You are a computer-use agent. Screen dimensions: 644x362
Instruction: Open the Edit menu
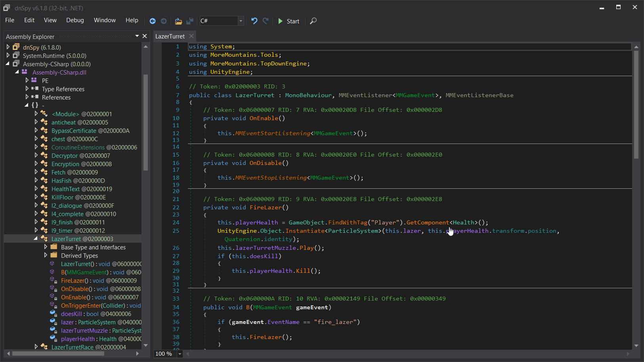29,20
